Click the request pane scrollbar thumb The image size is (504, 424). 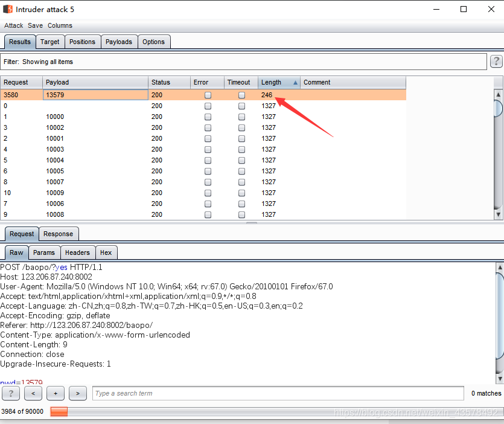pyautogui.click(x=500, y=315)
